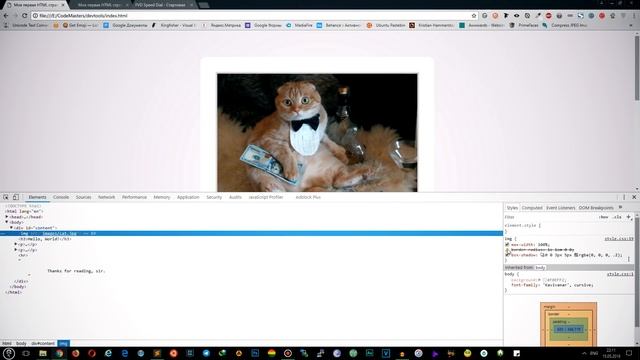Add new style rule with plus icon

click(x=629, y=217)
